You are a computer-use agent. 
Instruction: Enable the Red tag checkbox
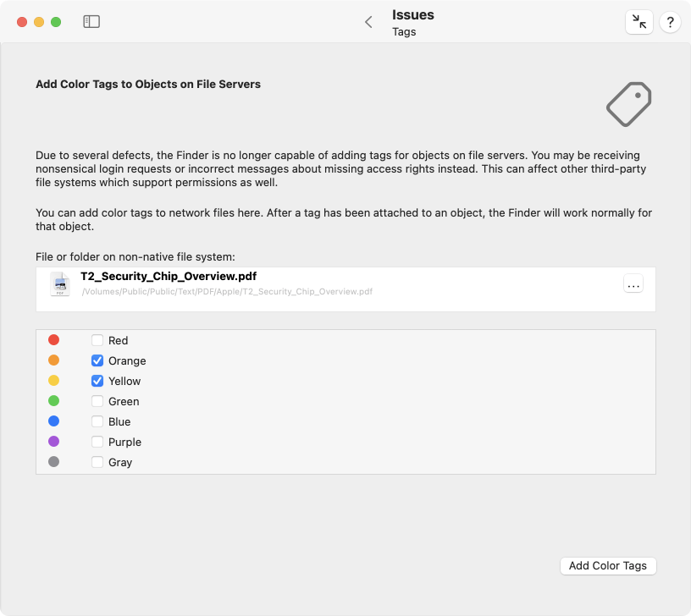97,340
